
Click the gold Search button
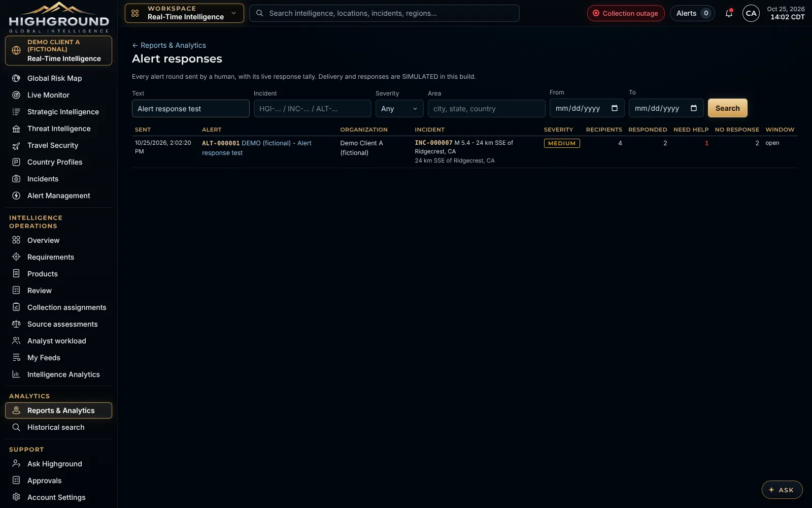[727, 108]
